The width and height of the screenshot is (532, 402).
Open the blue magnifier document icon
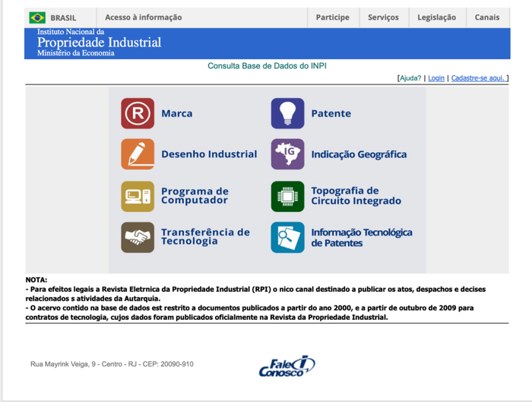click(288, 237)
